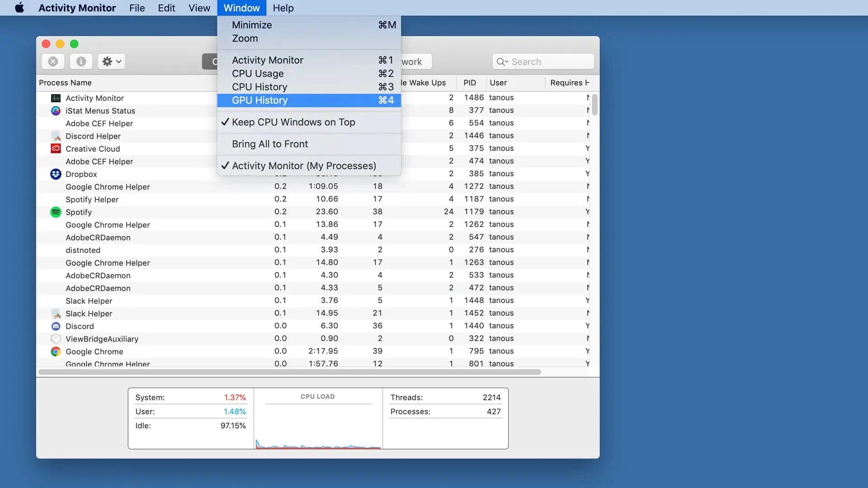Enable GPU History window display
This screenshot has height=488, width=868.
[259, 100]
